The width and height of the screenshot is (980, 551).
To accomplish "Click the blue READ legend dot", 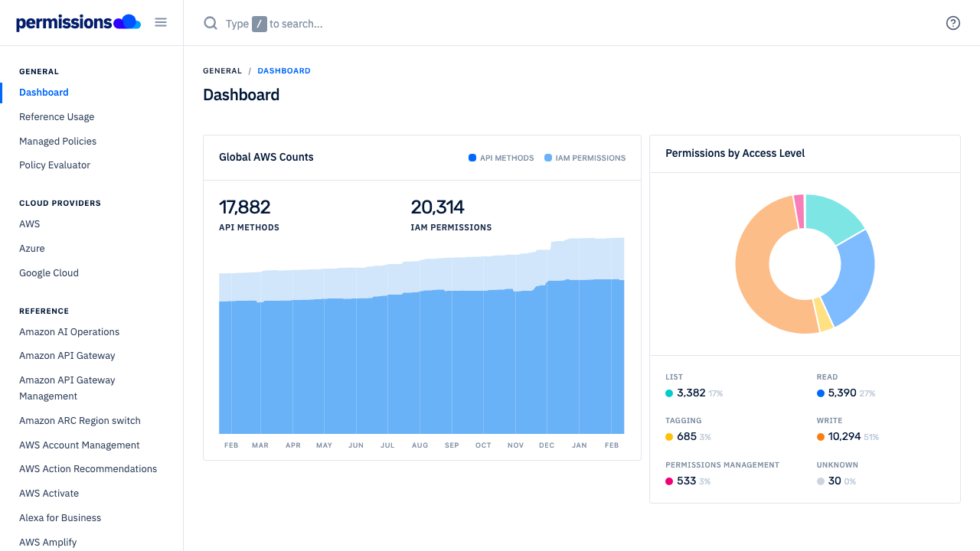I will [821, 393].
